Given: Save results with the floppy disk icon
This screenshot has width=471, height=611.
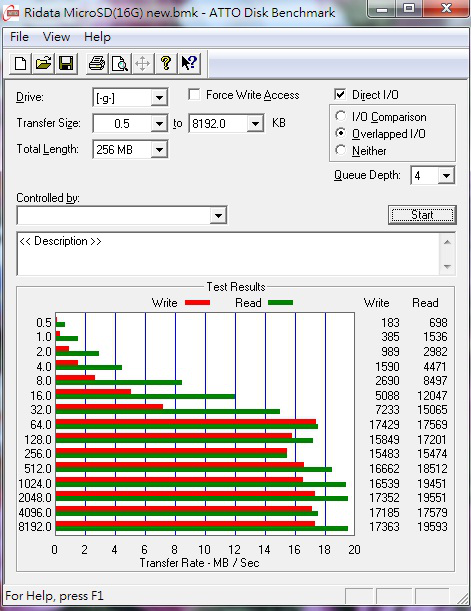Looking at the screenshot, I should click(66, 63).
